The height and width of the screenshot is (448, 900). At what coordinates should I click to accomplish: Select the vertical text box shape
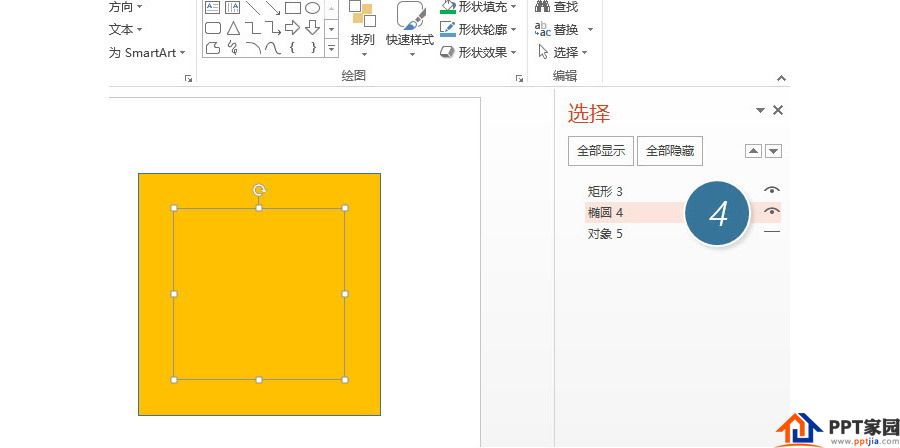point(232,7)
